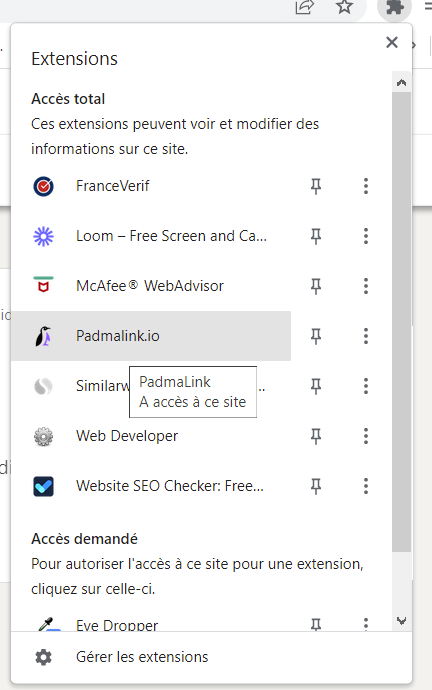Open Gérer les extensions
Viewport: 432px width, 690px height.
pos(211,657)
